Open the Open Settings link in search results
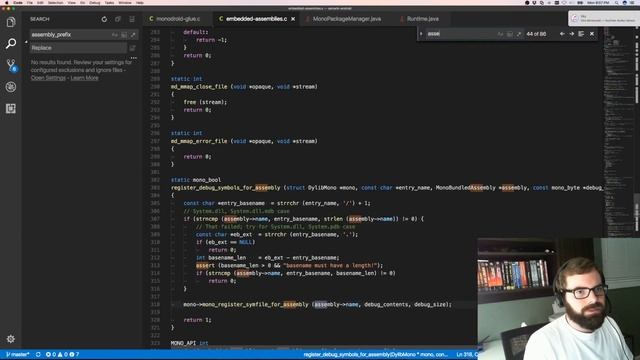The height and width of the screenshot is (360, 640). point(48,78)
